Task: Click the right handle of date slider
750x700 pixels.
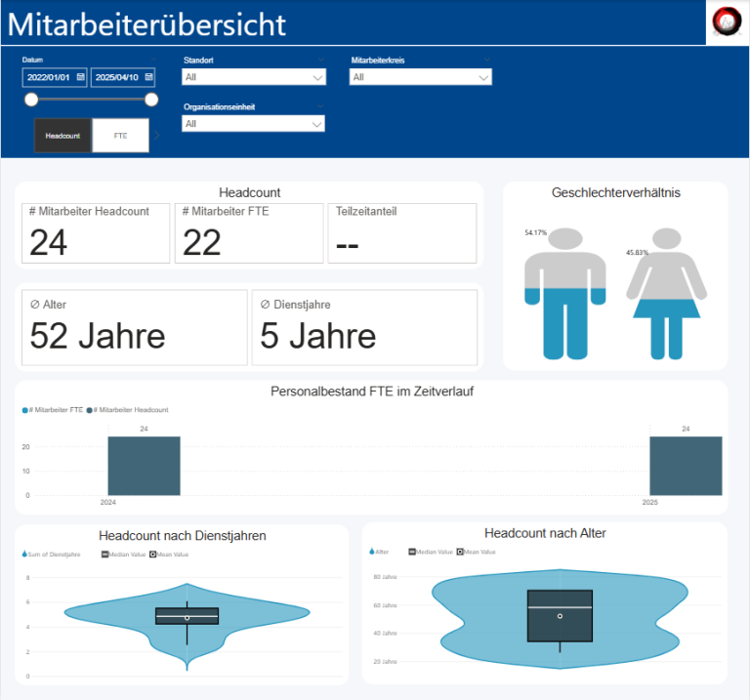Action: pyautogui.click(x=151, y=100)
